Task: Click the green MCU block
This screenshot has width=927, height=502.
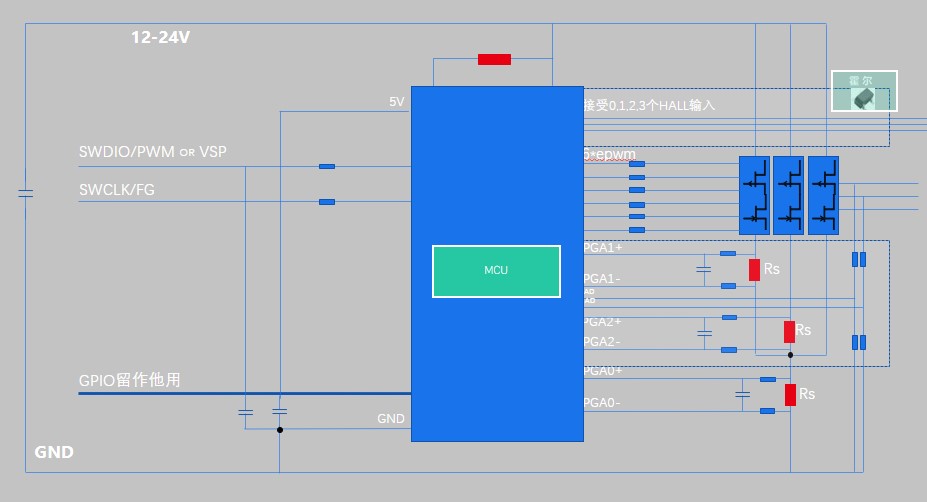Action: pos(496,271)
